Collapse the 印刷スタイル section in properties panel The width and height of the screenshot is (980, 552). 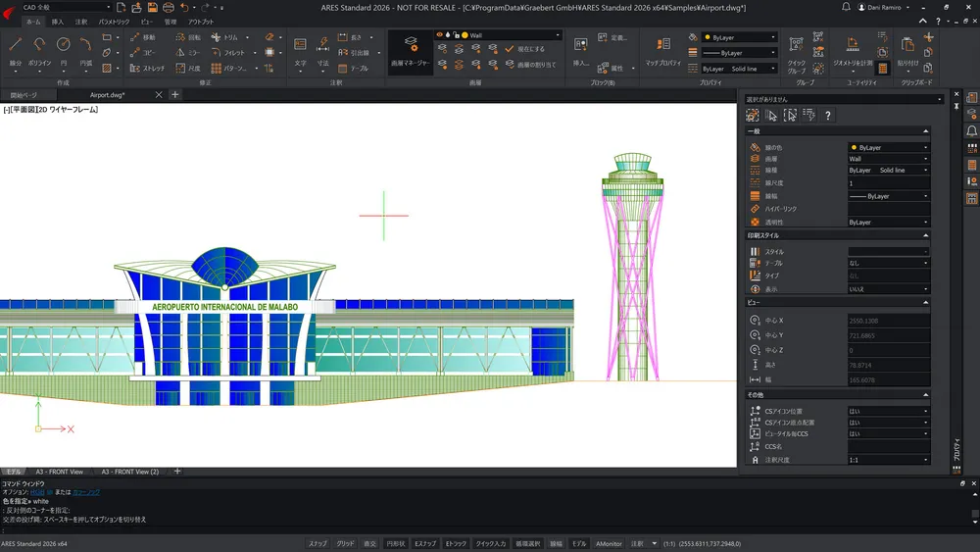point(925,235)
